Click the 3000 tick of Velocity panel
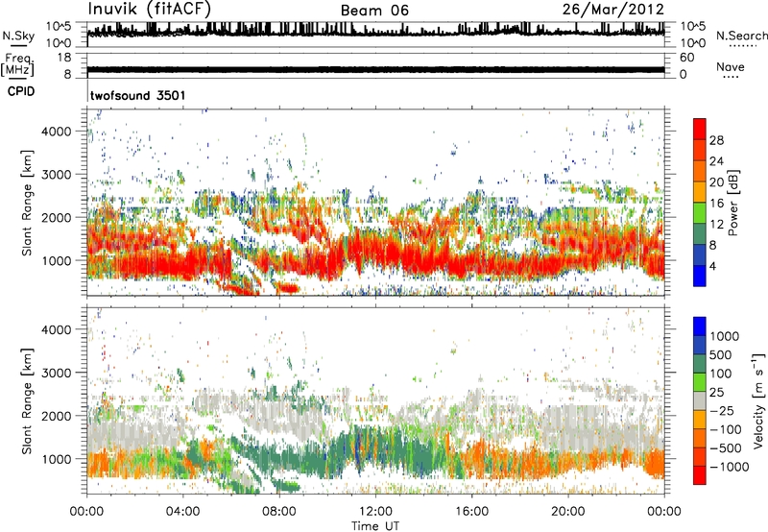The height and width of the screenshot is (532, 768). [x=56, y=373]
